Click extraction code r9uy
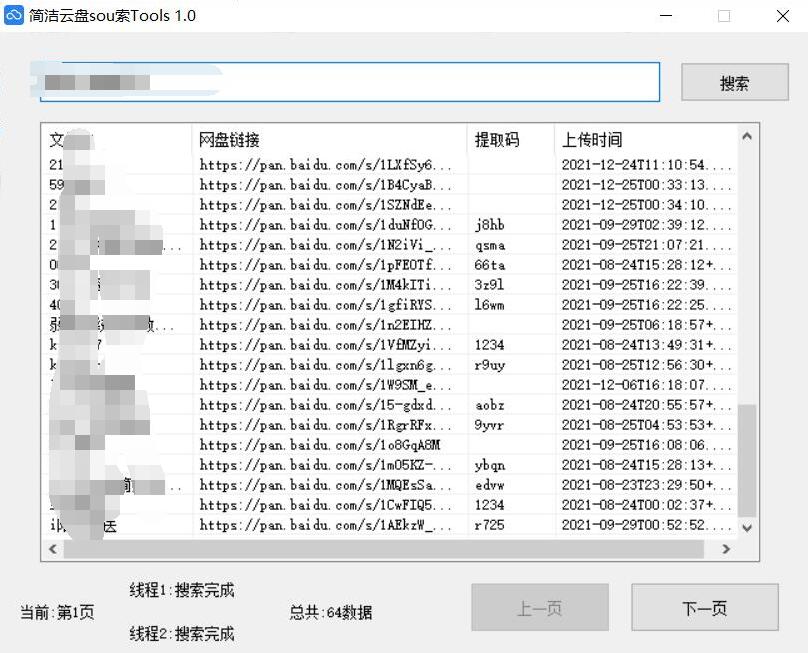The height and width of the screenshot is (653, 808). tap(490, 365)
